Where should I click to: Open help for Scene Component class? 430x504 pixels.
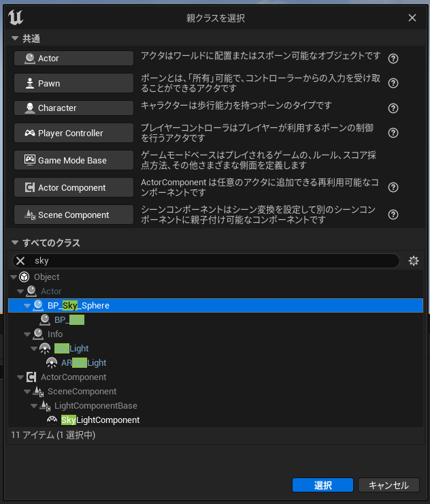coord(393,215)
